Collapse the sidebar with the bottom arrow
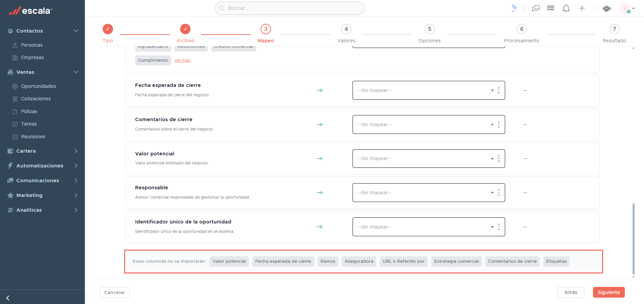The width and height of the screenshot is (644, 304). (8, 298)
